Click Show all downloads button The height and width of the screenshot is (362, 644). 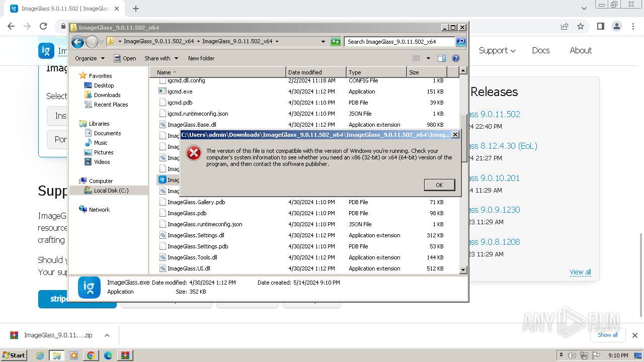pyautogui.click(x=608, y=335)
